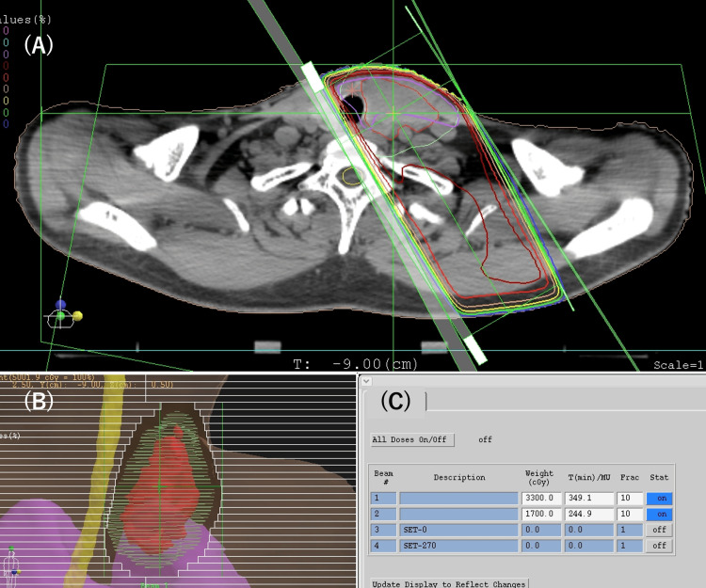Select beam number cell 3
The height and width of the screenshot is (588, 706).
(384, 530)
